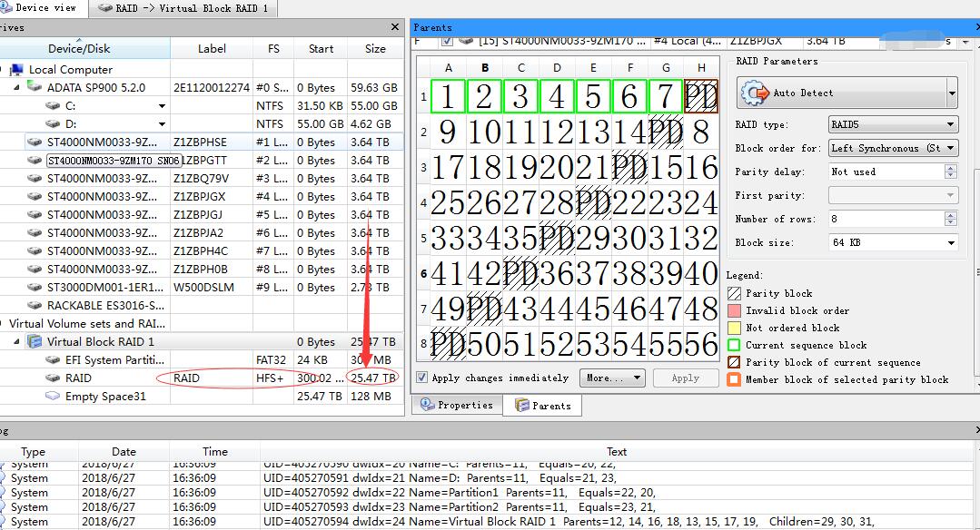Collapse the Virtual Block RAID 1 tree node
980x530 pixels.
tap(16, 342)
